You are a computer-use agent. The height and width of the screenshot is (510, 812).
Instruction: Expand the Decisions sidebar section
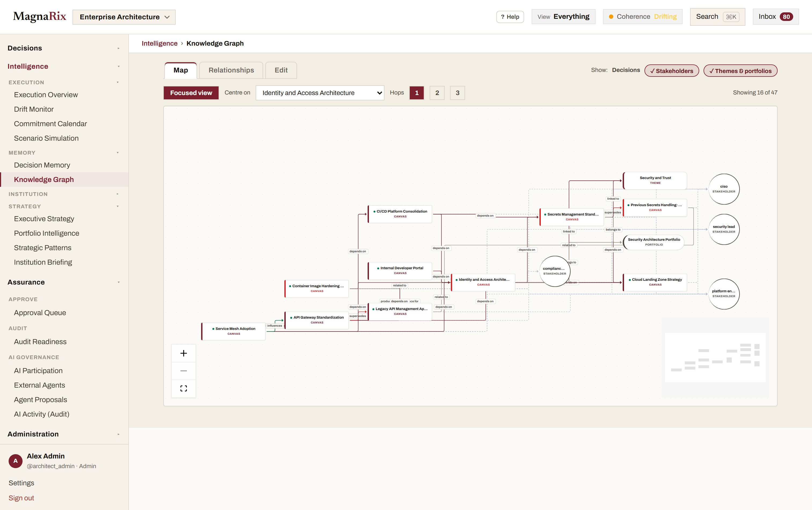tap(64, 48)
